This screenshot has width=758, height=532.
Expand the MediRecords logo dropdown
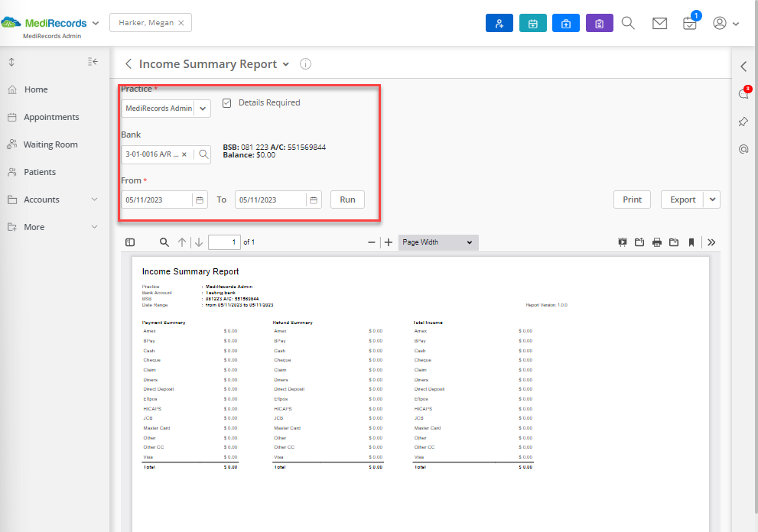[96, 23]
